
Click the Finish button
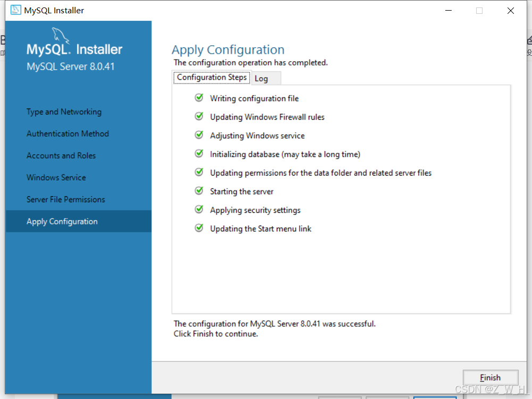(x=491, y=377)
